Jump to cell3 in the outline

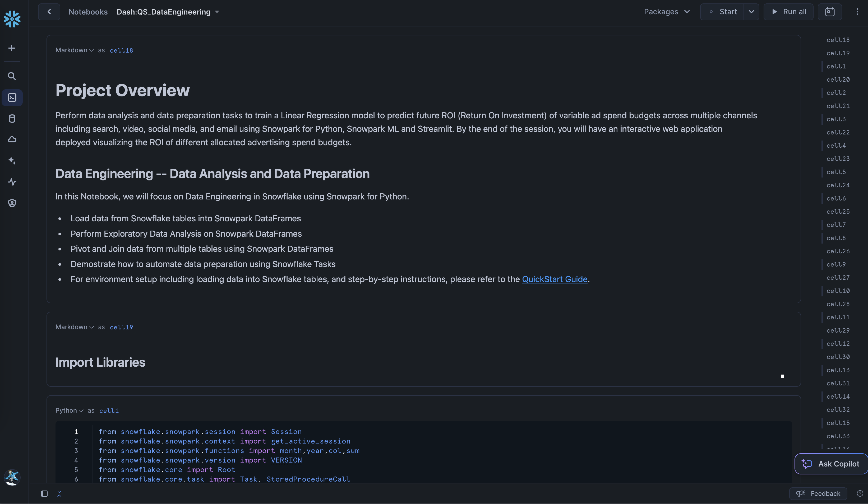[836, 119]
